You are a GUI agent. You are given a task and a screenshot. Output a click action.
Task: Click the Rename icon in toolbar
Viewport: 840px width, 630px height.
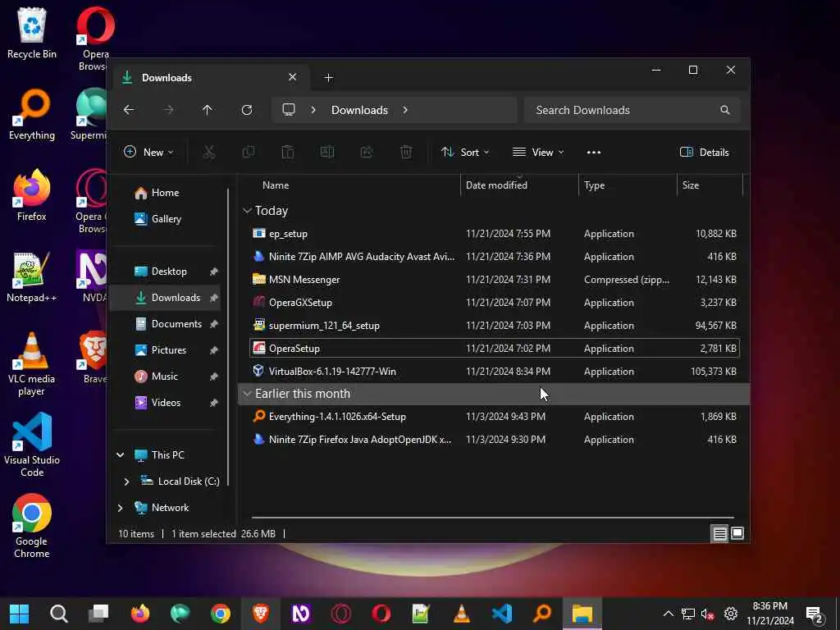327,152
